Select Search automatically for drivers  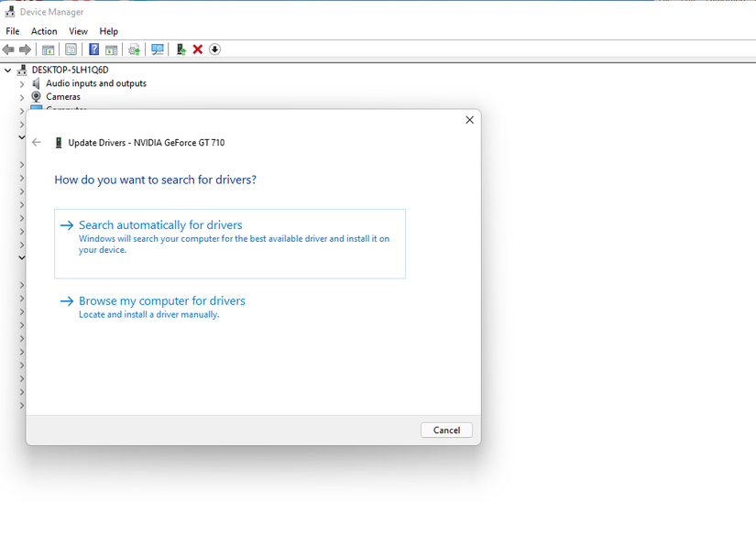[159, 224]
